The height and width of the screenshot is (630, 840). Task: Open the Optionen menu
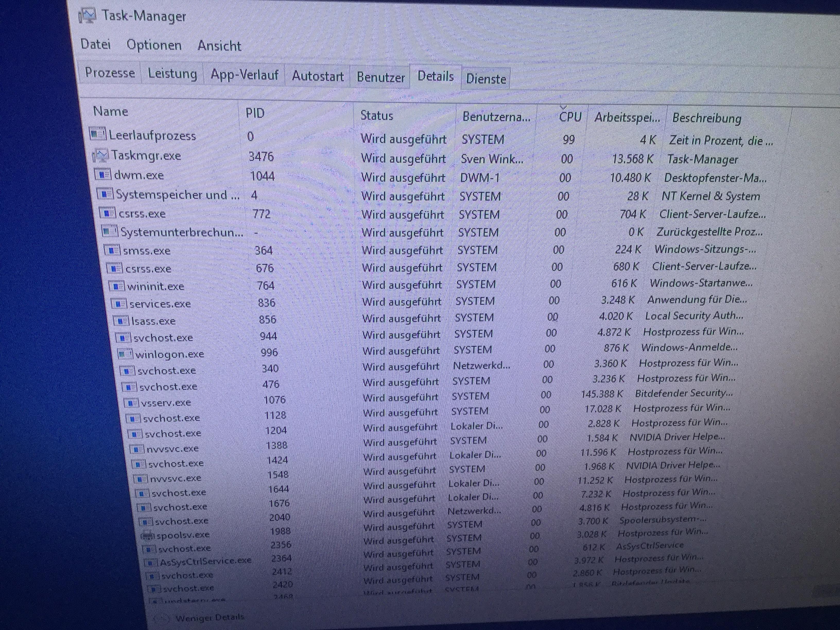point(154,45)
